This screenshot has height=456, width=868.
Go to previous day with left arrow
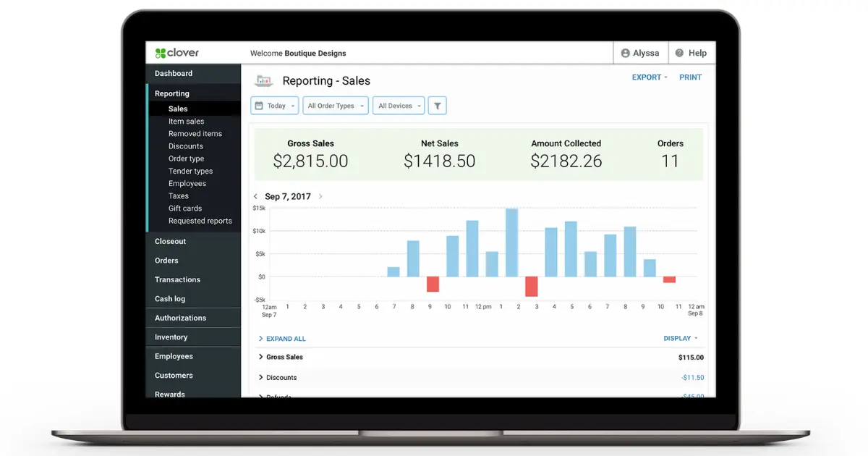click(x=255, y=196)
